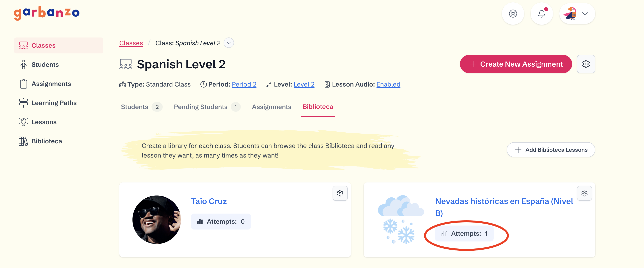
Task: Click Add Biblioteca Lessons button
Action: (x=551, y=150)
